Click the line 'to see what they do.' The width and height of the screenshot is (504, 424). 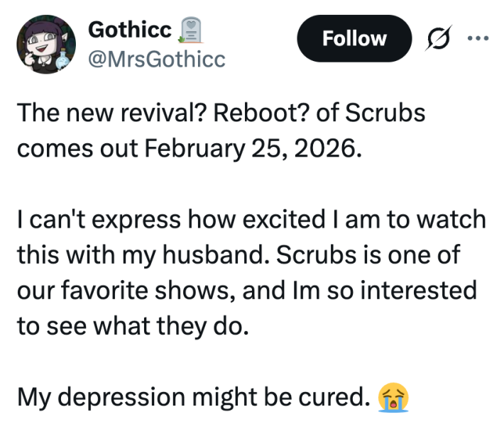(133, 326)
